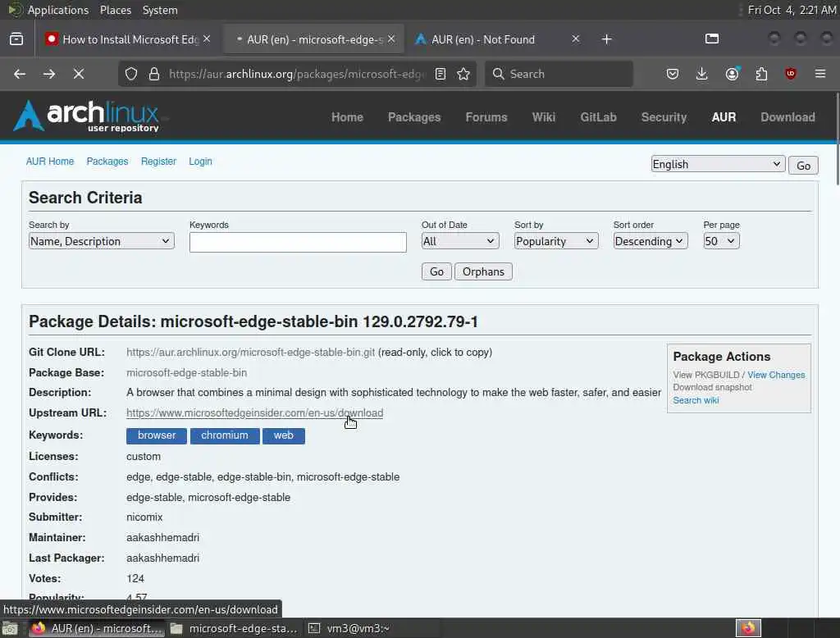Click Go button next to language selector
The width and height of the screenshot is (840, 638).
(x=803, y=166)
